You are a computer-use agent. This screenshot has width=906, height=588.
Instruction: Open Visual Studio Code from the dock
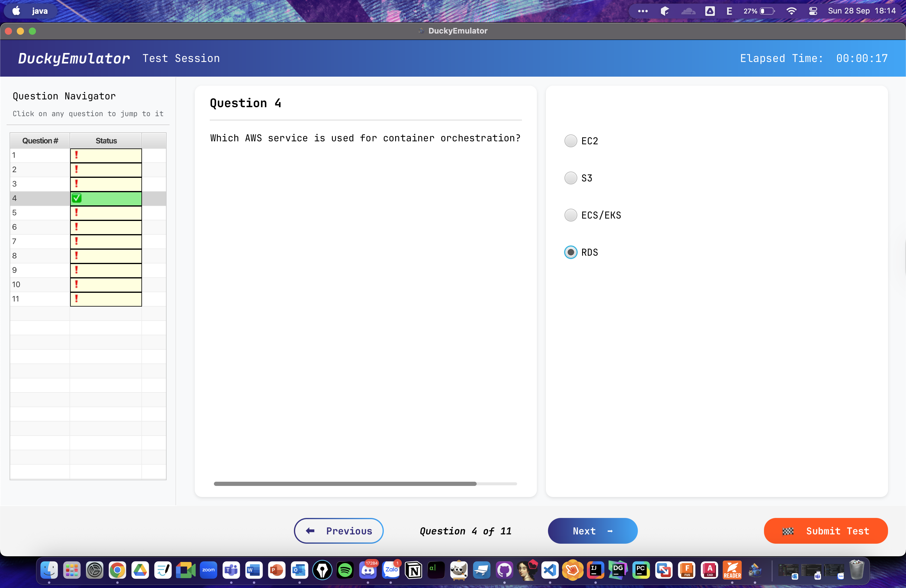click(x=550, y=570)
